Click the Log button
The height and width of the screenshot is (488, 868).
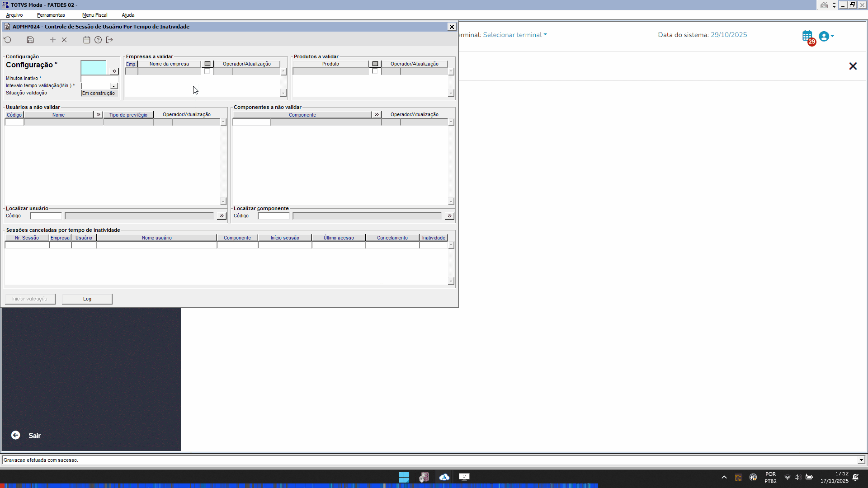point(87,299)
